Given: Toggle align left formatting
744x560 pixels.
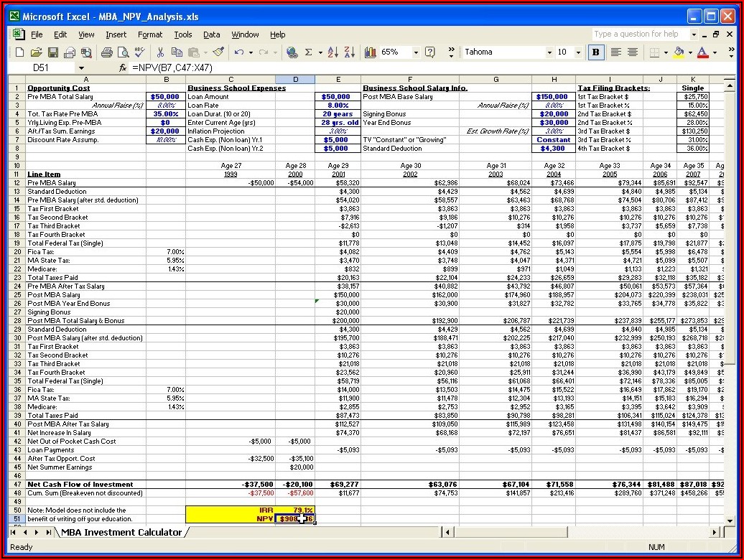Looking at the screenshot, I should pyautogui.click(x=615, y=52).
